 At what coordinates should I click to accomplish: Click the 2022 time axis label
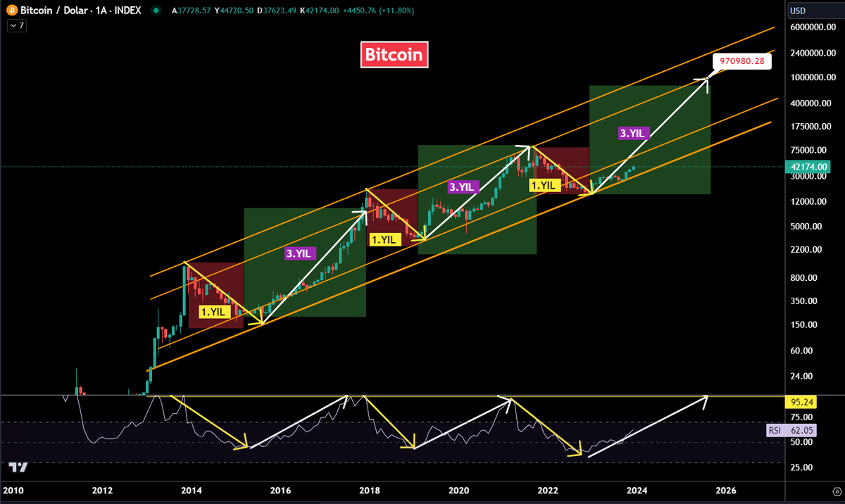coord(547,490)
